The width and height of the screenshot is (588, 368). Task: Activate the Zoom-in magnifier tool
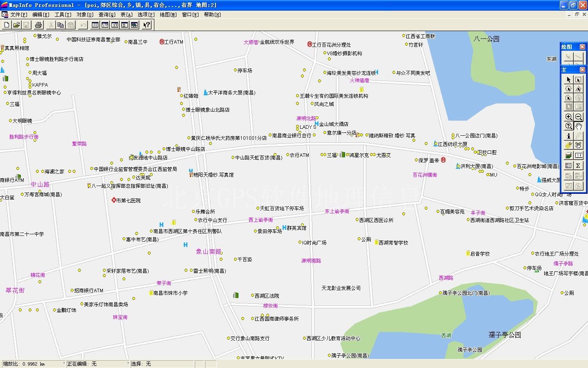click(568, 117)
